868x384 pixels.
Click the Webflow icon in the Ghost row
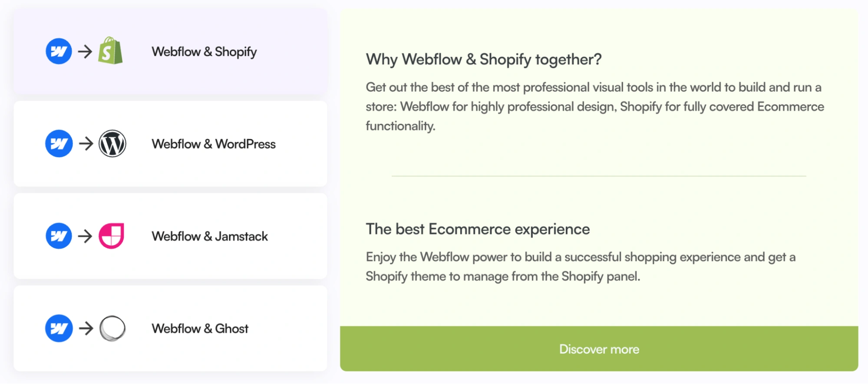click(59, 328)
